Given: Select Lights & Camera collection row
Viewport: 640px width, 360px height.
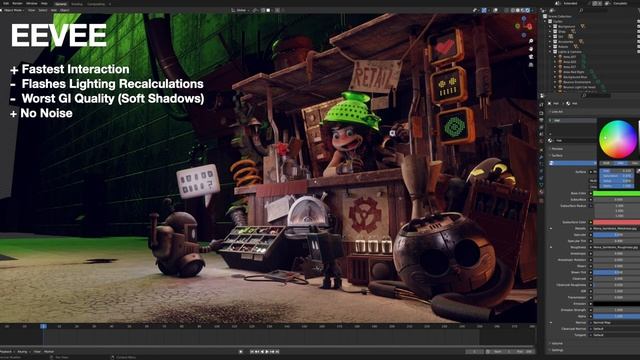Looking at the screenshot, I should [x=569, y=52].
